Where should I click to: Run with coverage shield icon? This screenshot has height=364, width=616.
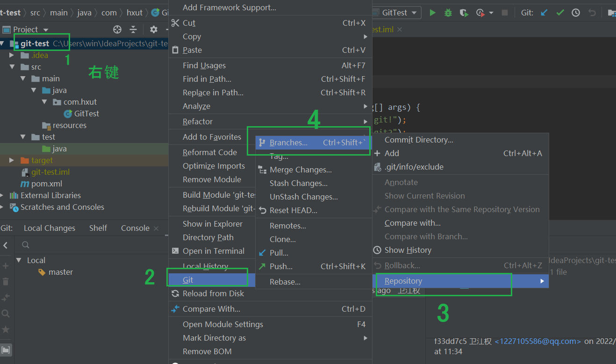click(464, 13)
